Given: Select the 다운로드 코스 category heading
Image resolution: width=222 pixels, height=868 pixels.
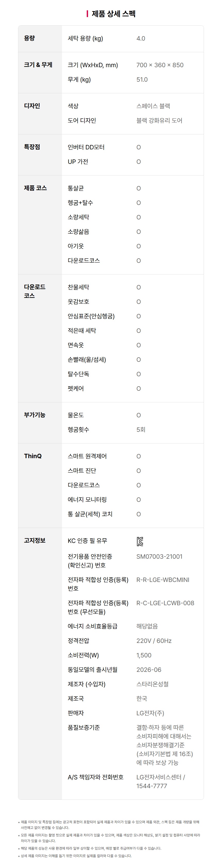Looking at the screenshot, I should click(34, 291).
